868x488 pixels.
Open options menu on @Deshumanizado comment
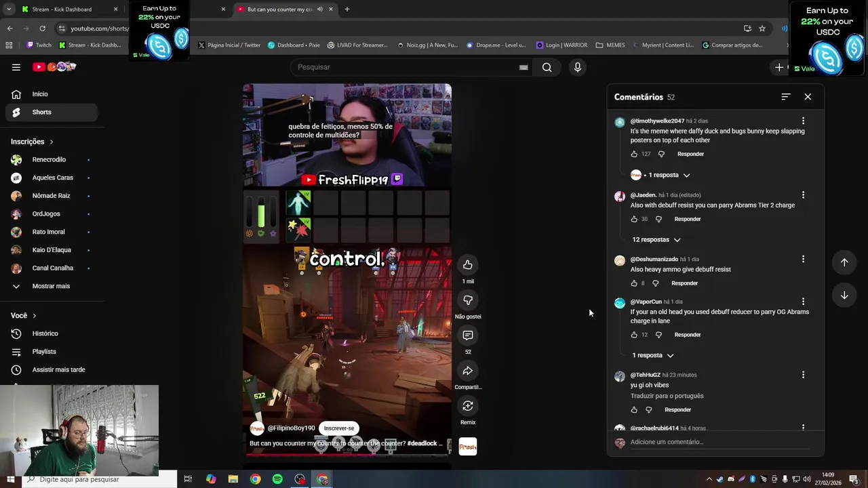pyautogui.click(x=803, y=259)
